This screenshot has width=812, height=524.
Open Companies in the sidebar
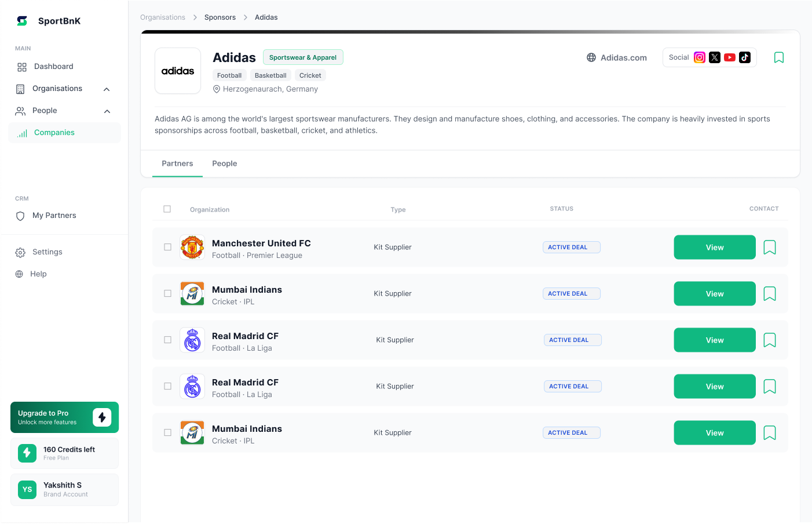pyautogui.click(x=65, y=133)
